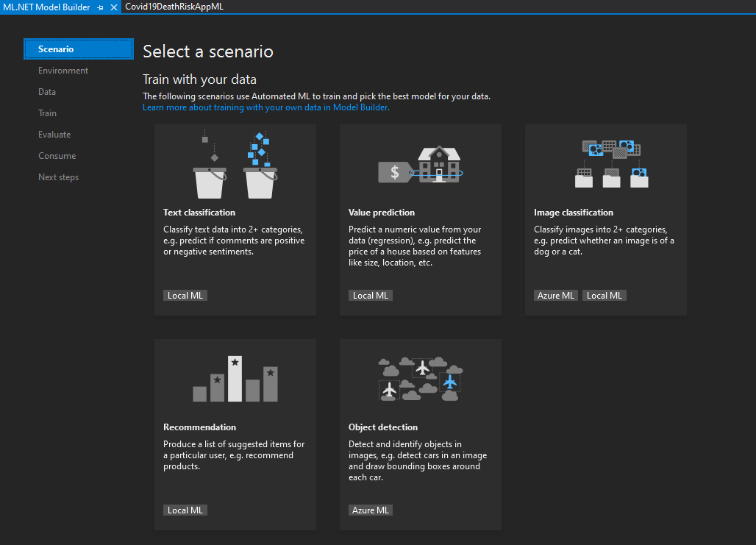Image resolution: width=756 pixels, height=545 pixels.
Task: Go to the Environment step
Action: point(63,71)
